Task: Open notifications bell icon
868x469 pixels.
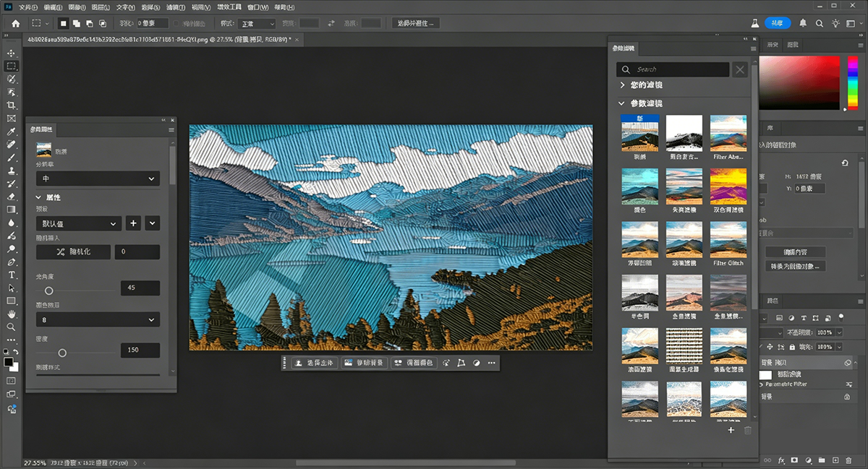Action: tap(803, 23)
